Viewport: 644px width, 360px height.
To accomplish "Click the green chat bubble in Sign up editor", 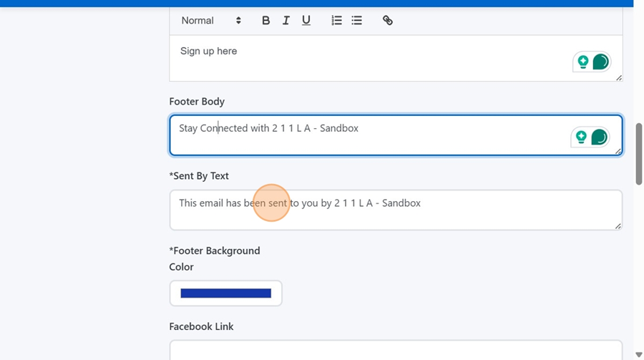I will tap(600, 62).
